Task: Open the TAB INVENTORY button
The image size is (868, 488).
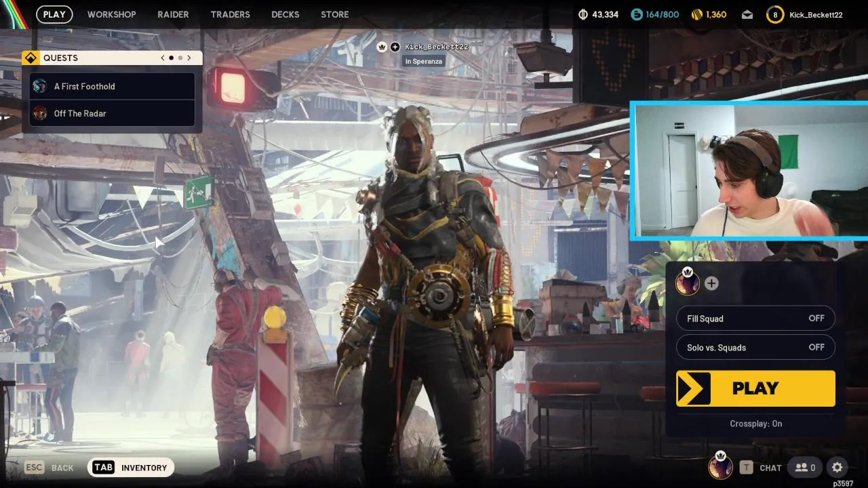Action: (131, 468)
